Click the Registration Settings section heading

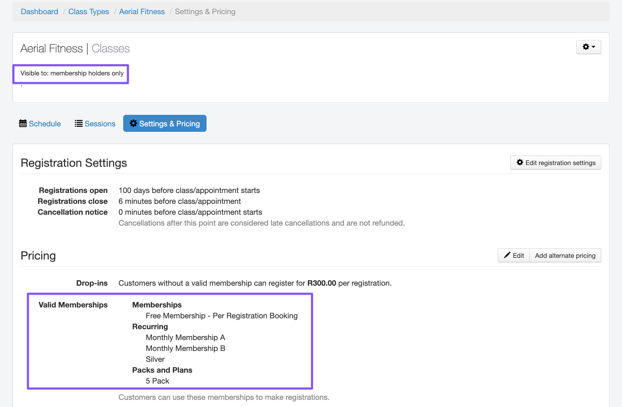pos(74,163)
